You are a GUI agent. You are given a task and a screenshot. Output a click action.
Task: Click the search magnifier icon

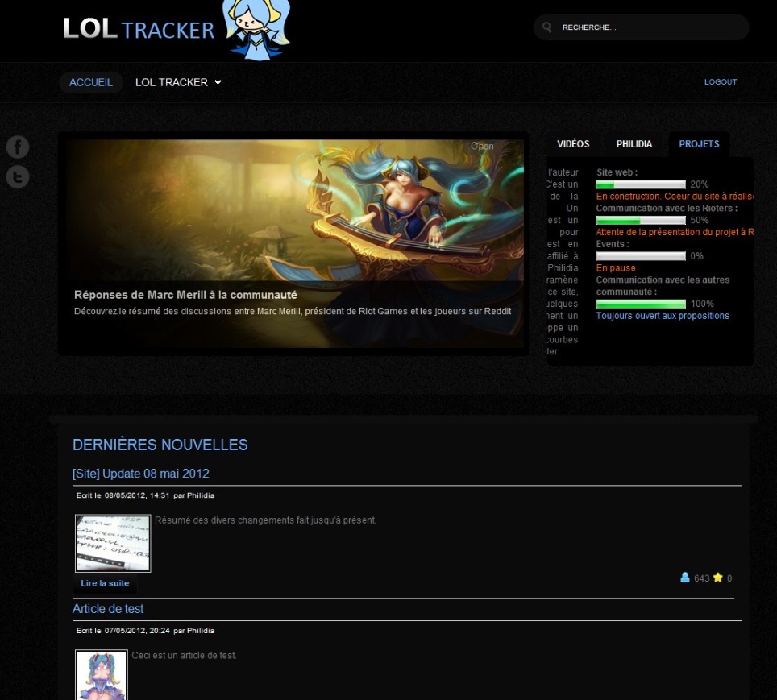point(547,27)
